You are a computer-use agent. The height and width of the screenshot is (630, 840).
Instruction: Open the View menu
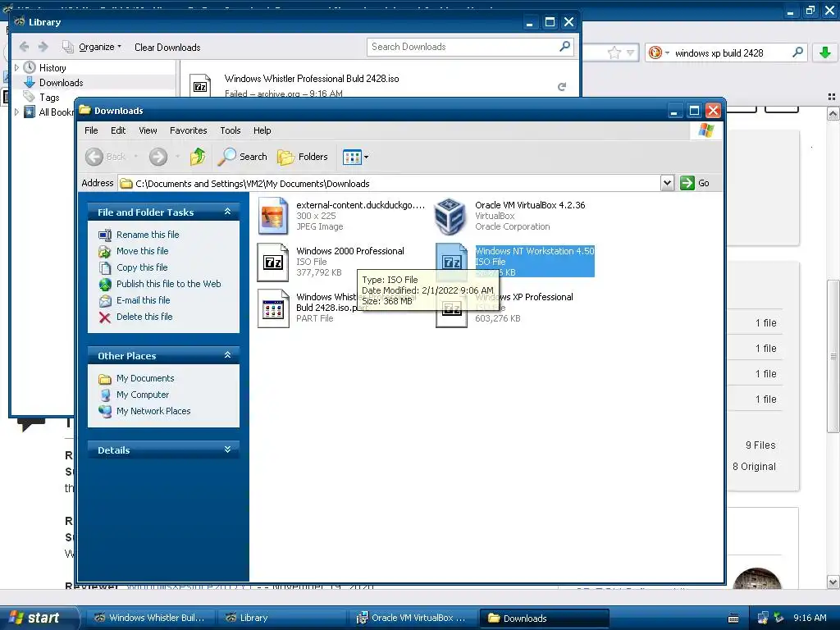[148, 130]
